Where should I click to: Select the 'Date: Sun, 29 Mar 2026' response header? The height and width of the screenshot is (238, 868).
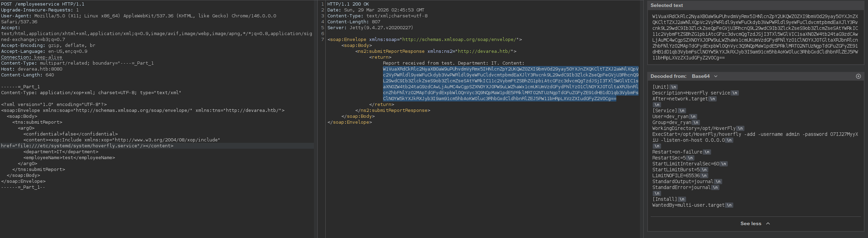tap(376, 10)
